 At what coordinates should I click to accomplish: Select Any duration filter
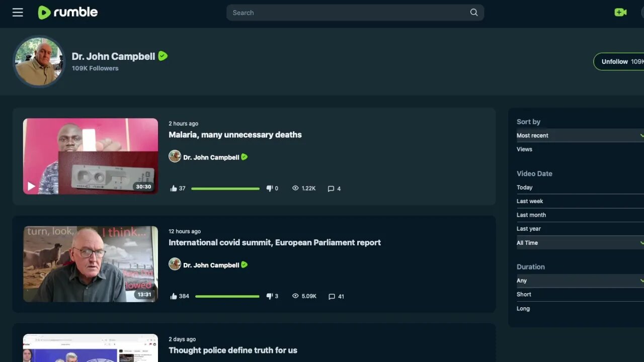tap(580, 281)
